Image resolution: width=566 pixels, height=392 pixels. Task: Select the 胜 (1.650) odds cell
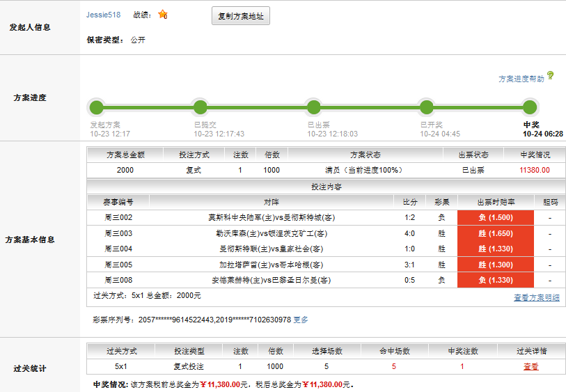point(496,233)
